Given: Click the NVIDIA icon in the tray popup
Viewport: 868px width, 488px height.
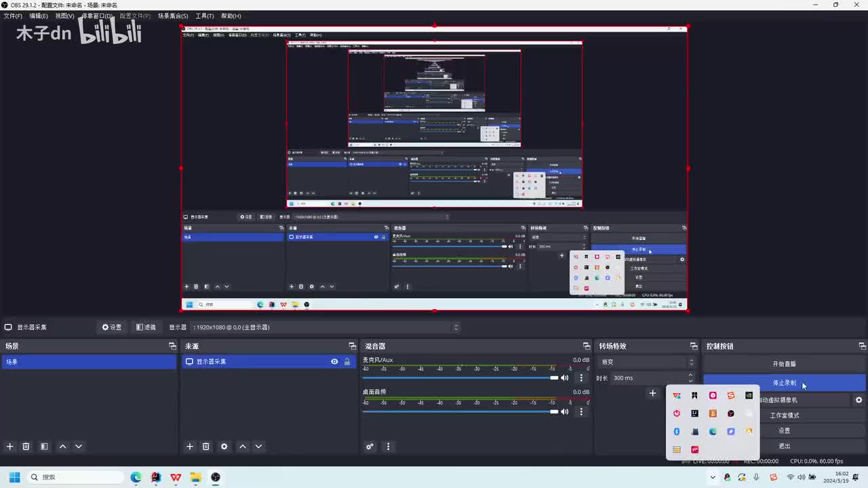Looking at the screenshot, I should [749, 395].
